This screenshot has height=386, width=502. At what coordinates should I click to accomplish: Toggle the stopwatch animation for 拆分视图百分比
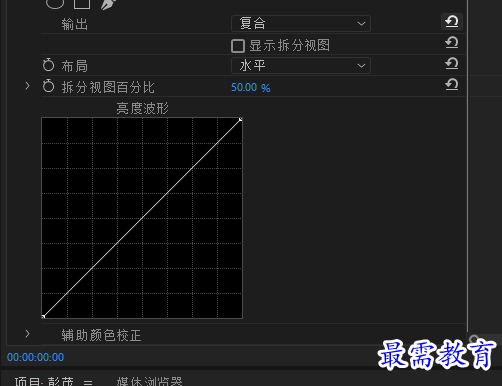tap(48, 86)
